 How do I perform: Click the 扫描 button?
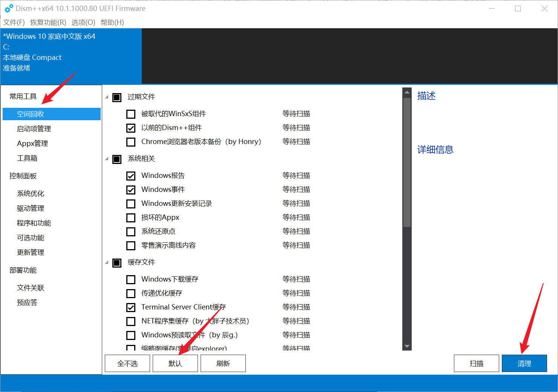477,363
